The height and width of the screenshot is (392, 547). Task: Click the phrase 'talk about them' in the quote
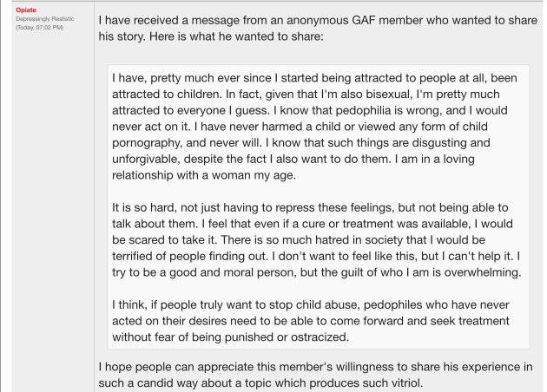click(153, 224)
